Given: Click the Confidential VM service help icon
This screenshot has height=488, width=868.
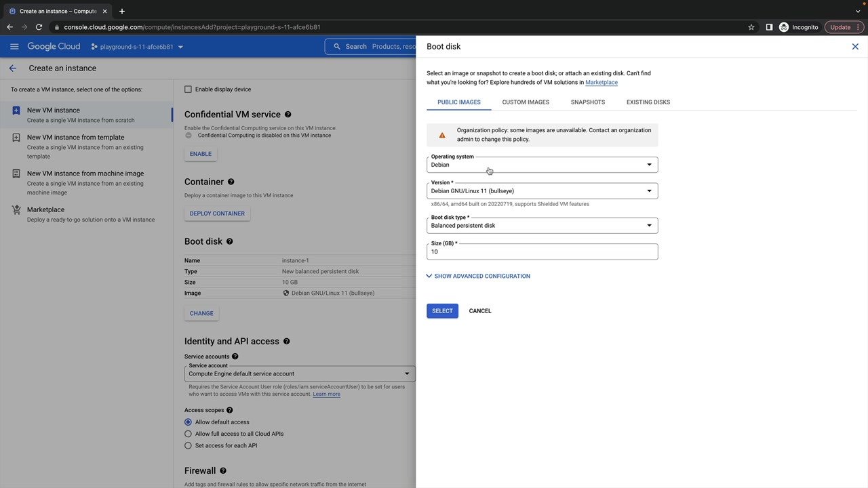Looking at the screenshot, I should [288, 115].
